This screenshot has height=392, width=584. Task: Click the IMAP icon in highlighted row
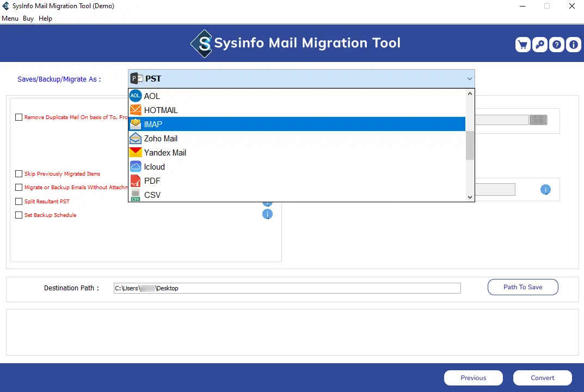pyautogui.click(x=135, y=124)
